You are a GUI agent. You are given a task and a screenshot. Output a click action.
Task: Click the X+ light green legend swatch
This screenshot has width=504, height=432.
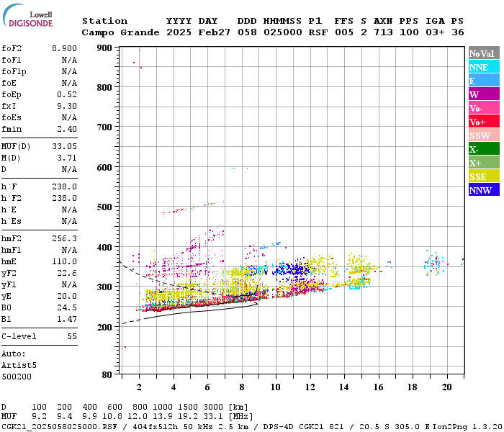484,162
